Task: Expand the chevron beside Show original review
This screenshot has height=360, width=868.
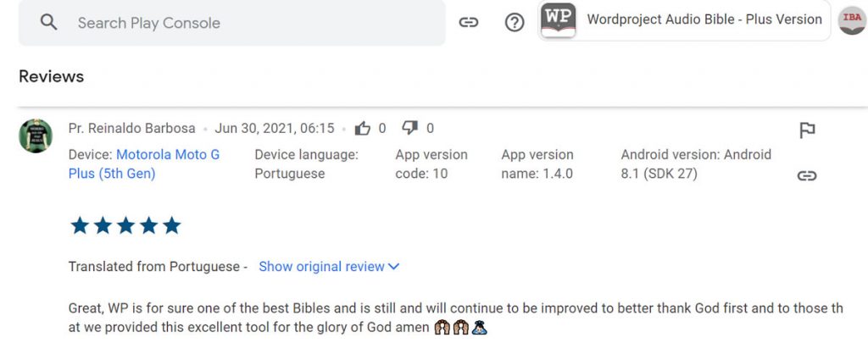Action: tap(394, 267)
